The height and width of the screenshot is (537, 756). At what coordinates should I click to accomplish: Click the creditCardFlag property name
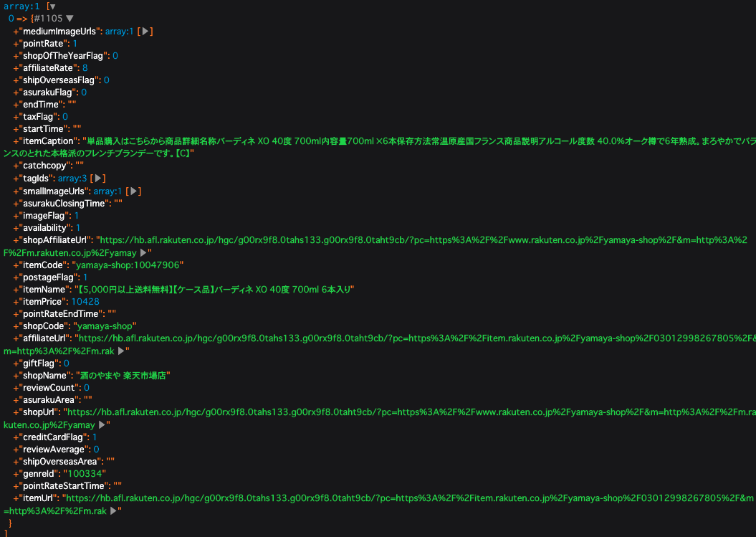[50, 437]
